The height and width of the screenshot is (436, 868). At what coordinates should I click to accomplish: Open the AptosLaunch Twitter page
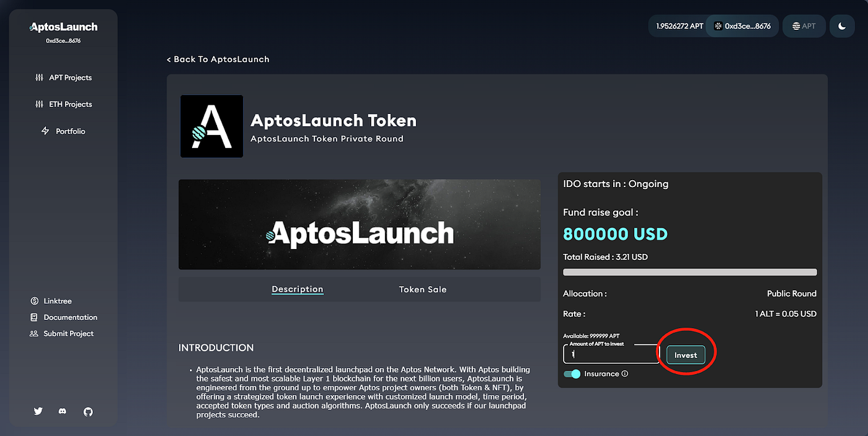38,411
